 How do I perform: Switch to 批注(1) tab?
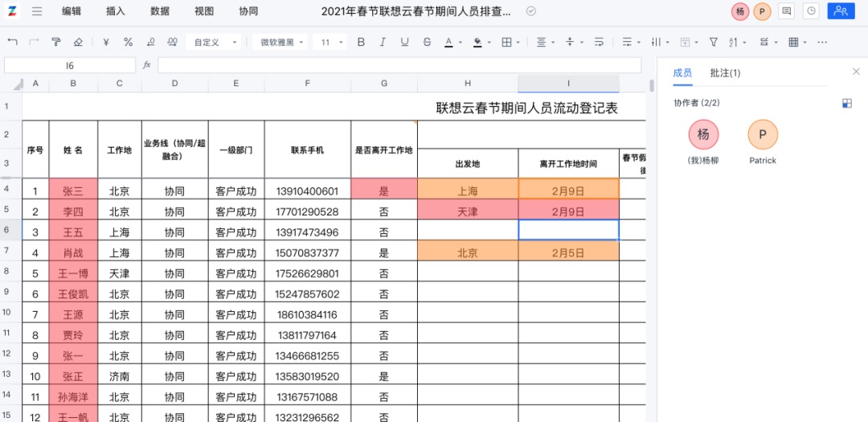(x=725, y=73)
